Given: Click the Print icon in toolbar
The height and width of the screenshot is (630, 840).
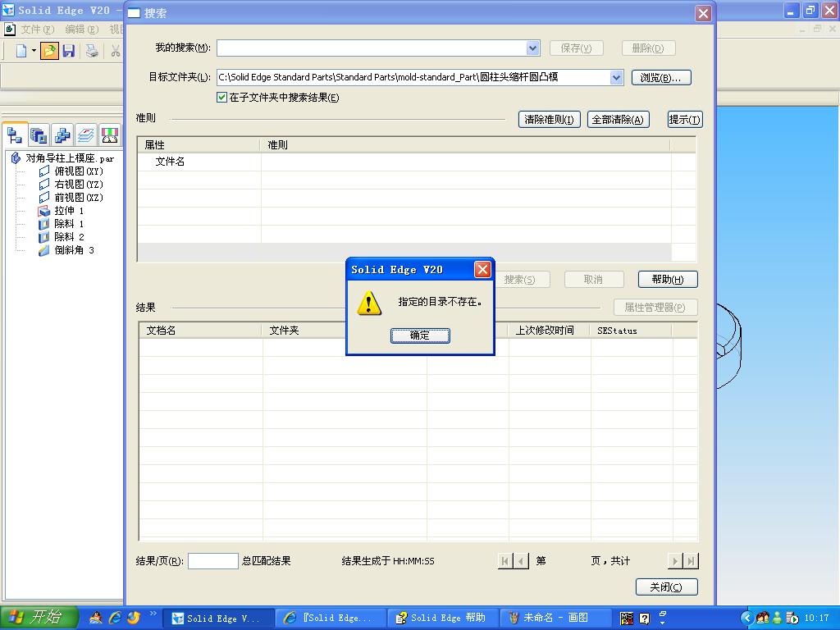Looking at the screenshot, I should coord(92,51).
